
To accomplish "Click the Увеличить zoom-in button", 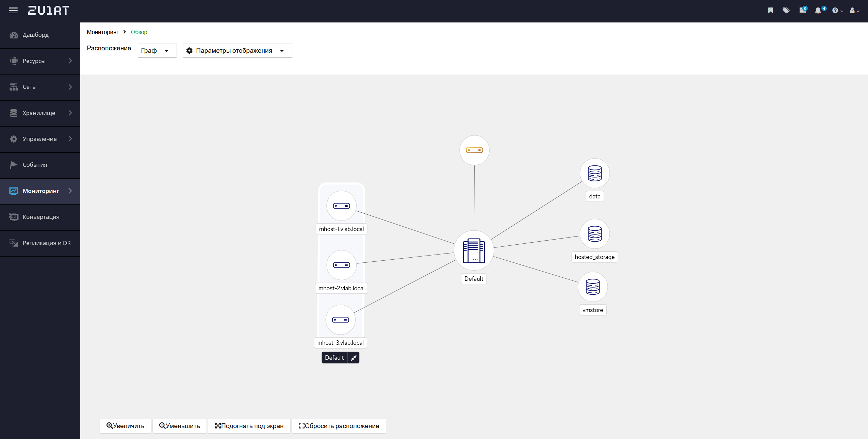I will [x=126, y=426].
